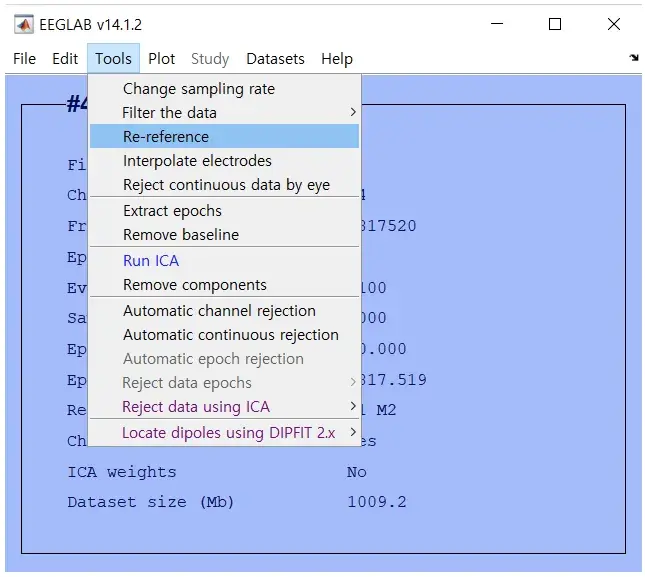Open the Datasets menu

(275, 59)
